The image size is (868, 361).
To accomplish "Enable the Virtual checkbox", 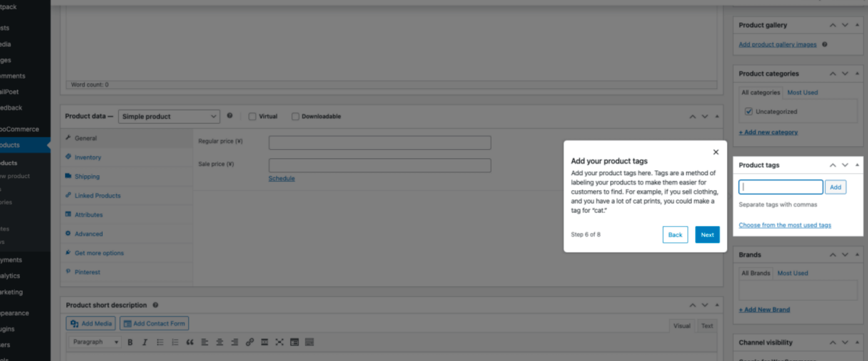I will 252,116.
